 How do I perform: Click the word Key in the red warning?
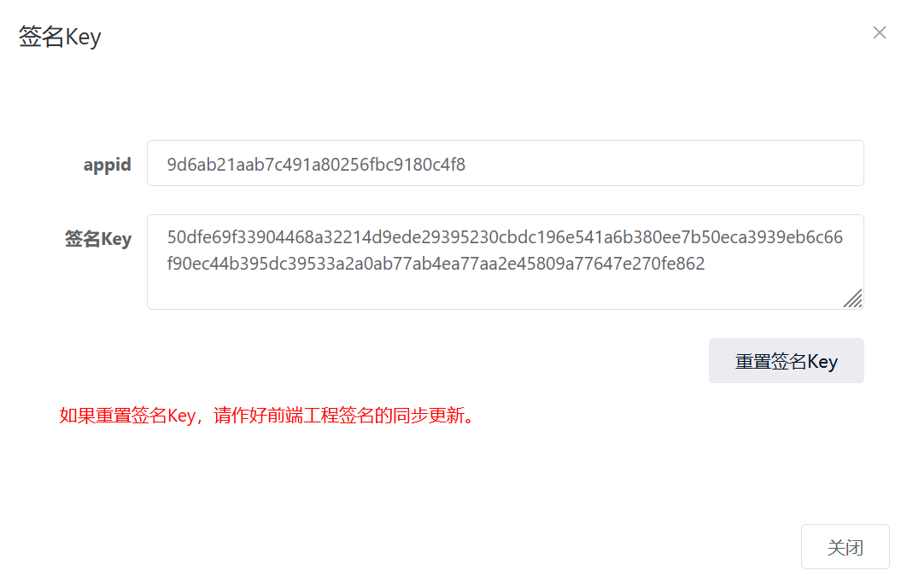181,416
